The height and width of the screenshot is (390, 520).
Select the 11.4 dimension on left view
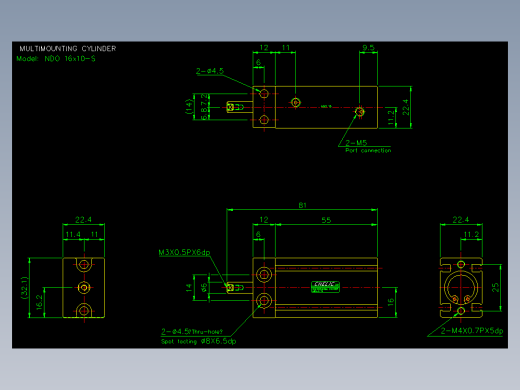pos(73,234)
